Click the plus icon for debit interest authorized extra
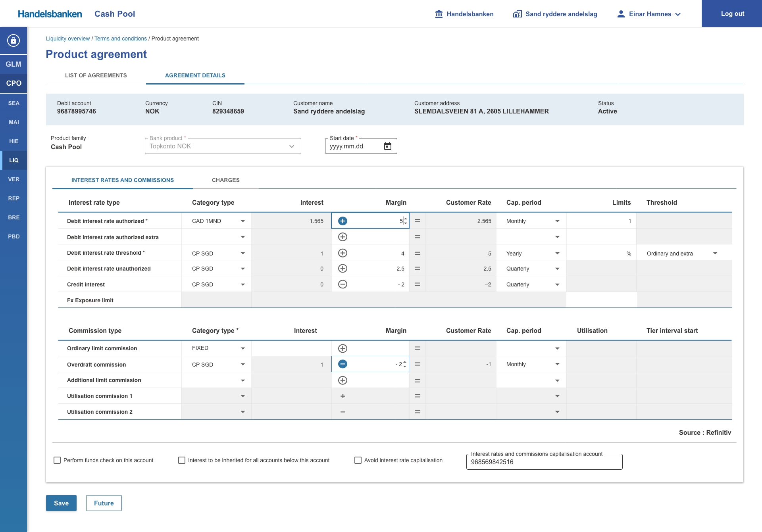 coord(342,237)
